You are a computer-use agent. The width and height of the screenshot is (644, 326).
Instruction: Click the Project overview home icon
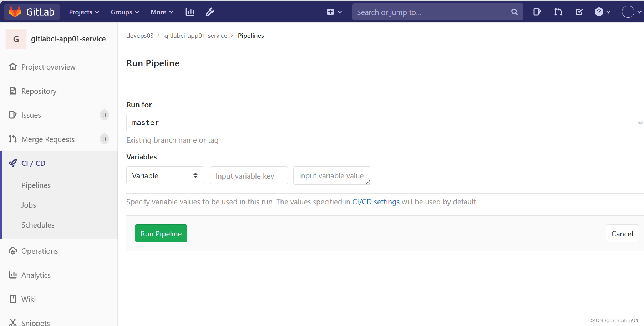[13, 67]
